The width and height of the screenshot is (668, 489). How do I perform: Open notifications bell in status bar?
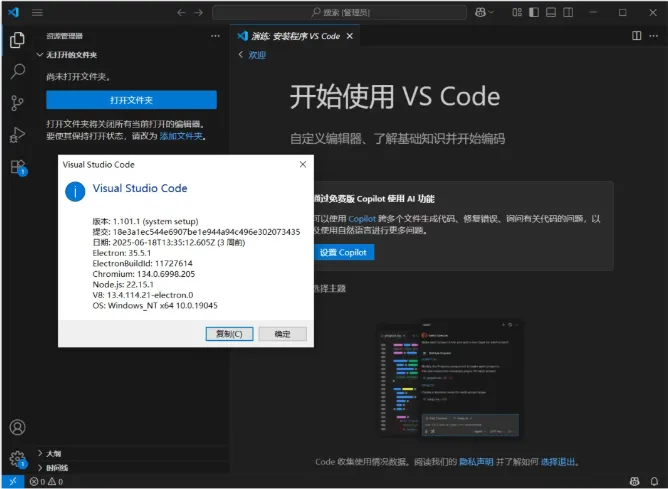[654, 482]
